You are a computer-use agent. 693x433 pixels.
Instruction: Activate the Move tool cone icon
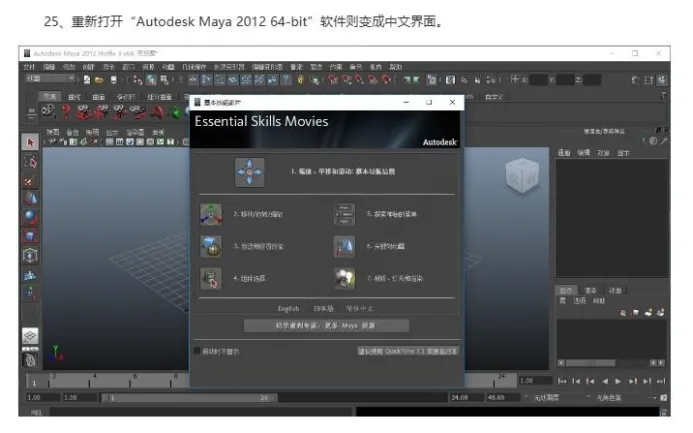(x=30, y=199)
